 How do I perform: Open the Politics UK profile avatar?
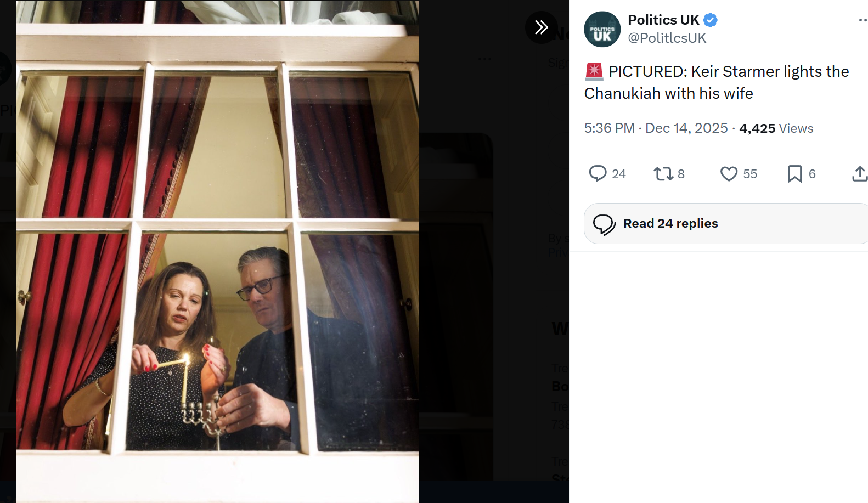coord(602,29)
